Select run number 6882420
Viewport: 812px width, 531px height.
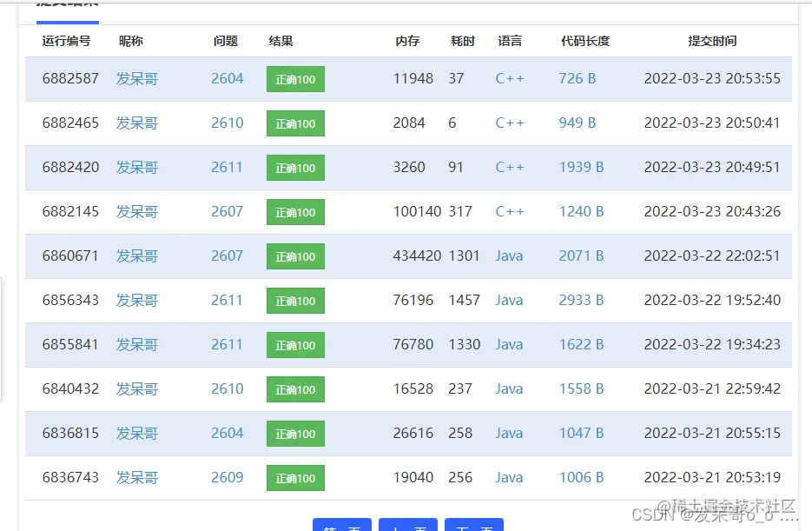[70, 168]
